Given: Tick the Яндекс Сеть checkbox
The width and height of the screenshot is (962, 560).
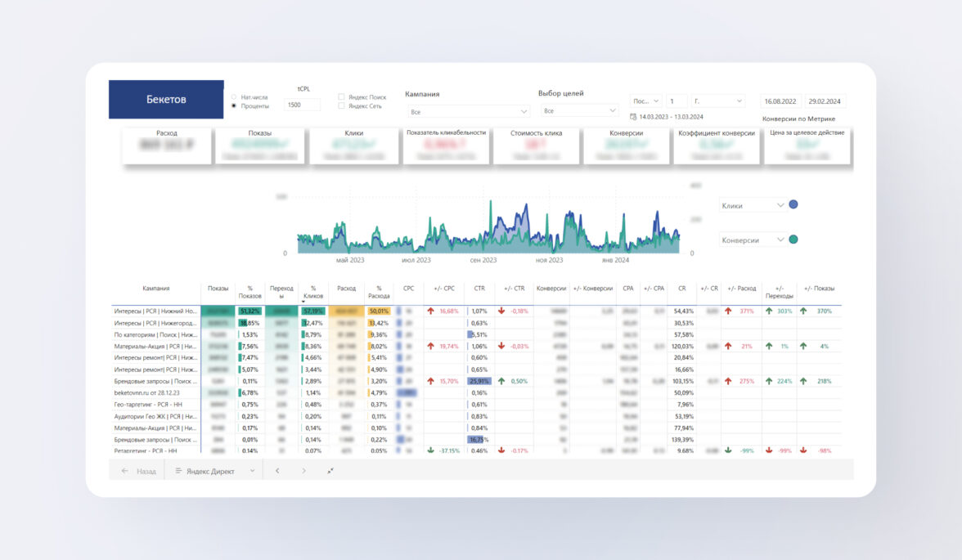Looking at the screenshot, I should click(342, 105).
